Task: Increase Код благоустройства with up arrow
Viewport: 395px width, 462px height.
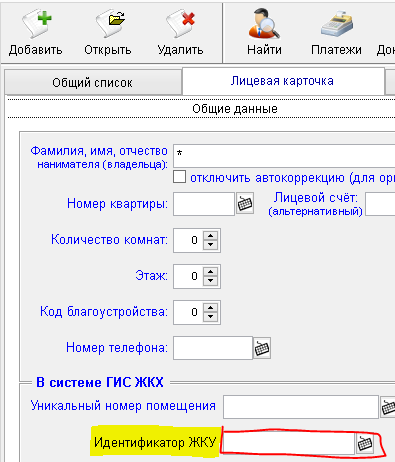Action: point(210,308)
